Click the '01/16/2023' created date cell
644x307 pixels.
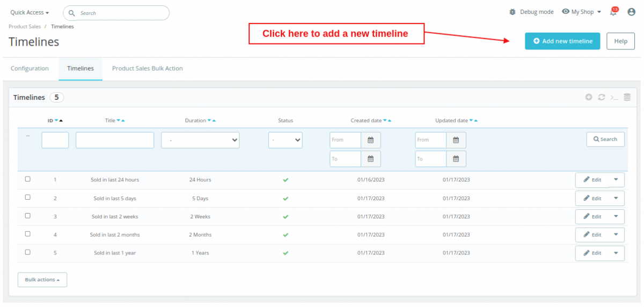tap(371, 180)
